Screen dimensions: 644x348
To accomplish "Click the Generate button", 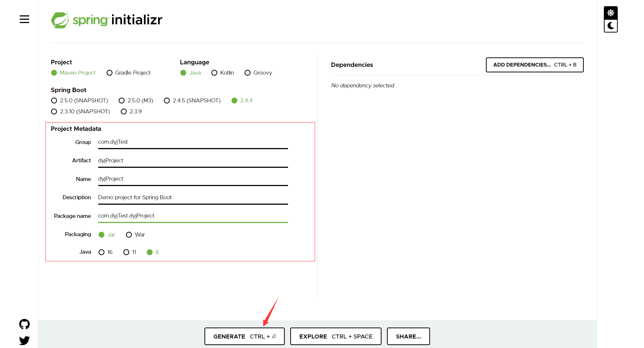I will [x=245, y=336].
